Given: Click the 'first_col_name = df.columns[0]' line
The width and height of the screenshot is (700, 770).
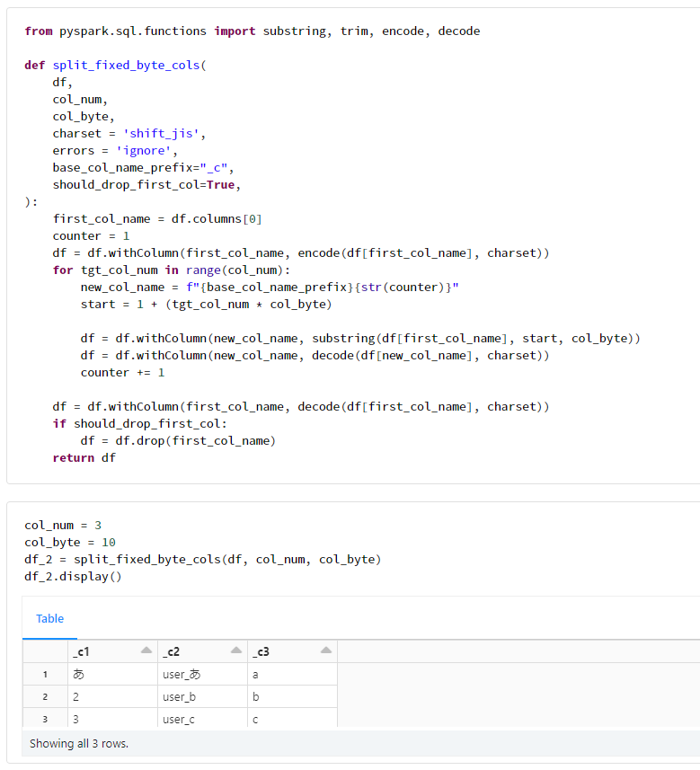Looking at the screenshot, I should (157, 219).
